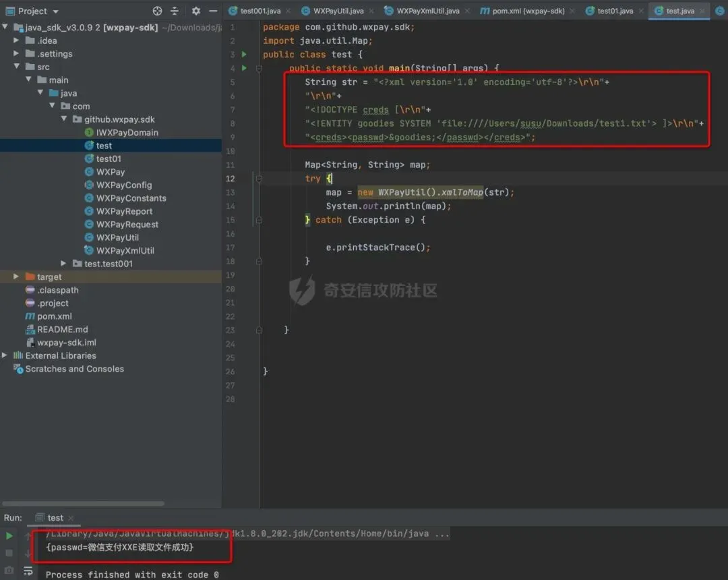The image size is (728, 580).
Task: Click the IWXPayDomain interface icon
Action: click(x=89, y=132)
